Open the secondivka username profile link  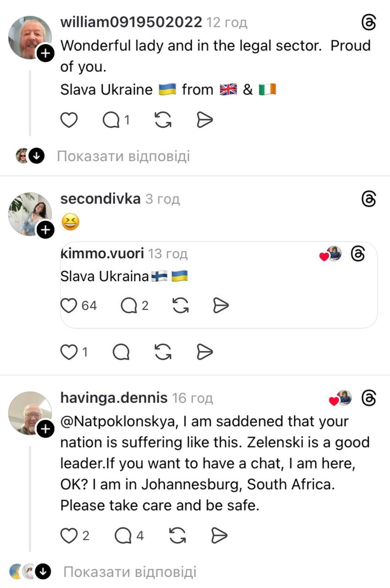coord(100,199)
